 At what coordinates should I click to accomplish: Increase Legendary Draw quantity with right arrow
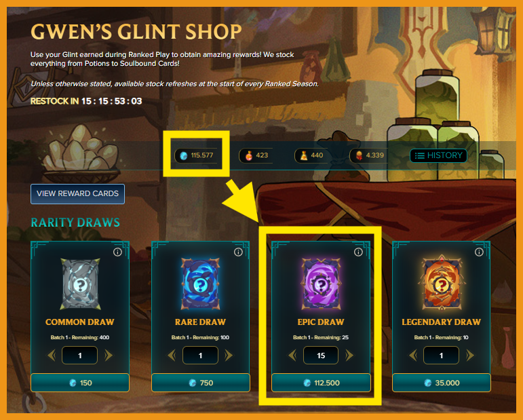click(x=470, y=356)
